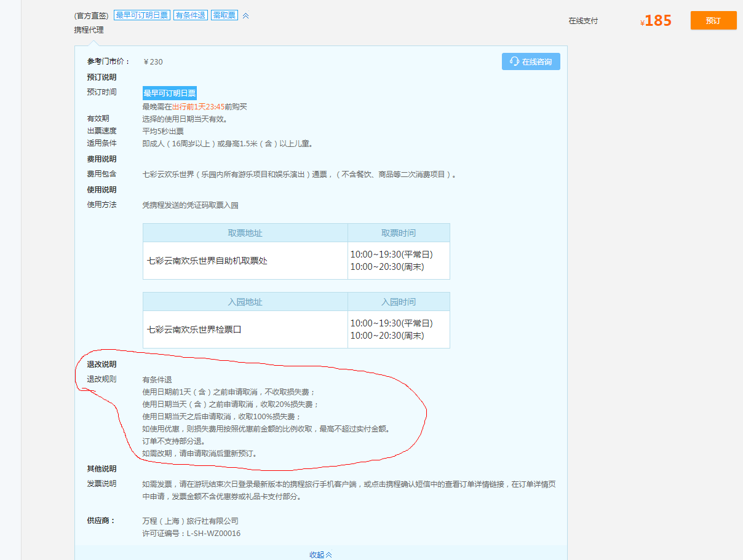Open the 在线咨询 online consultation button
Image resolution: width=743 pixels, height=560 pixels.
531,61
